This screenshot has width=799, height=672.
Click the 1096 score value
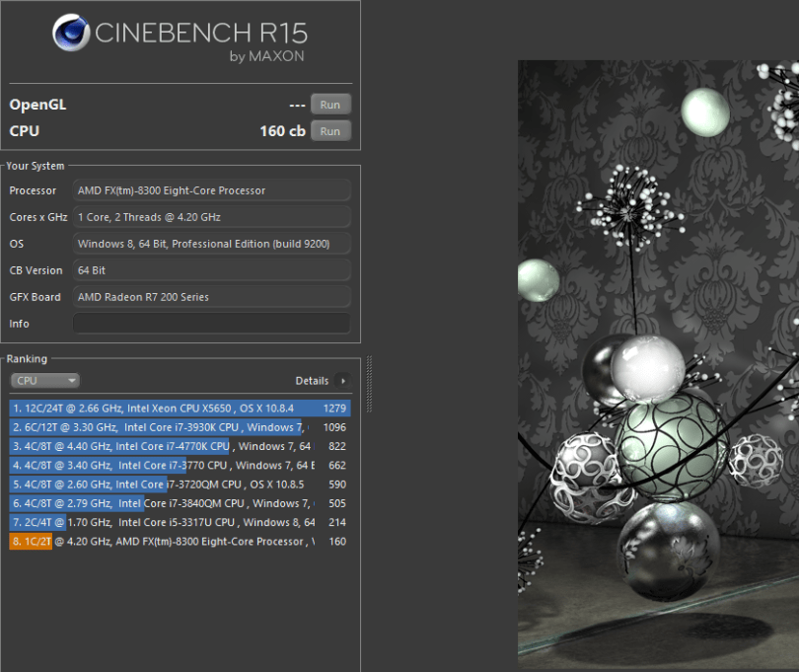tap(334, 427)
